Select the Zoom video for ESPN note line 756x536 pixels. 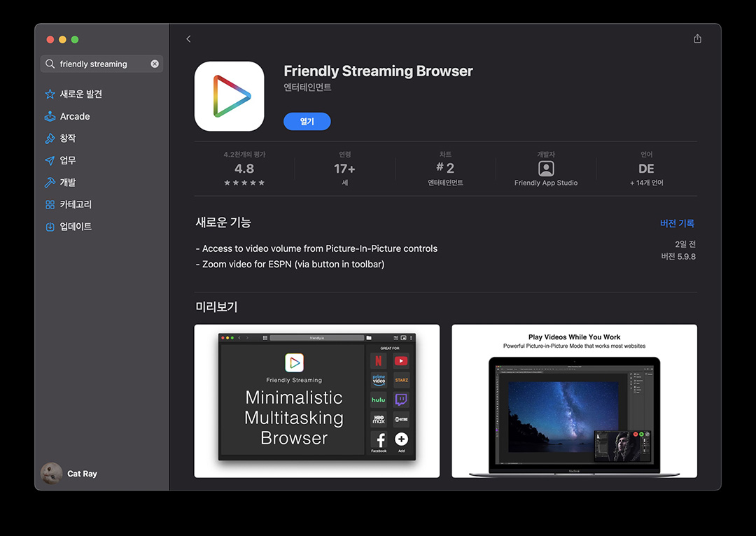290,264
